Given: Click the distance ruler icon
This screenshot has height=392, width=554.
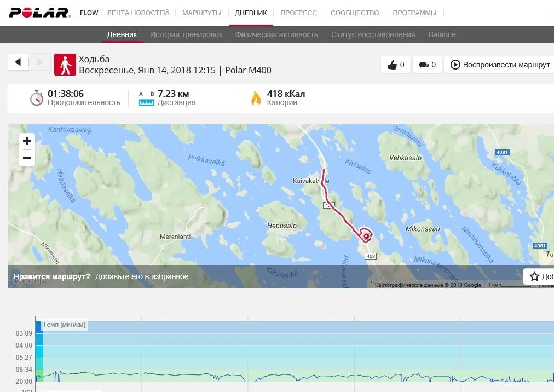Looking at the screenshot, I should point(146,99).
